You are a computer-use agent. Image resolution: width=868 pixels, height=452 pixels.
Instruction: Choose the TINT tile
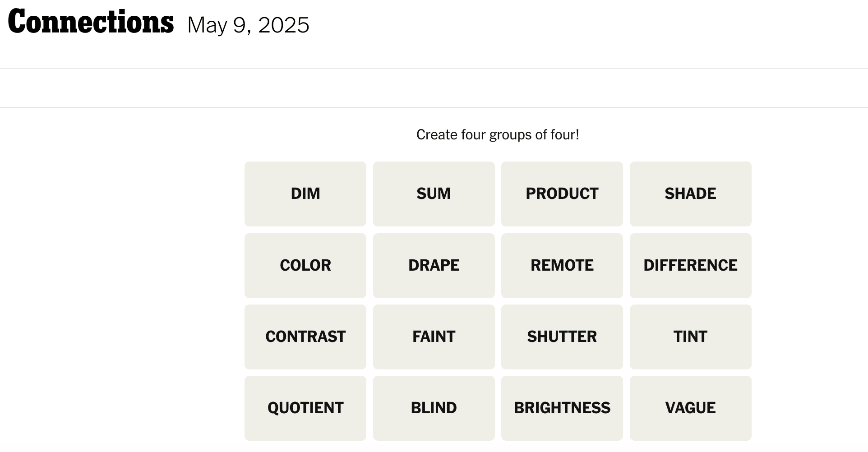(x=690, y=337)
